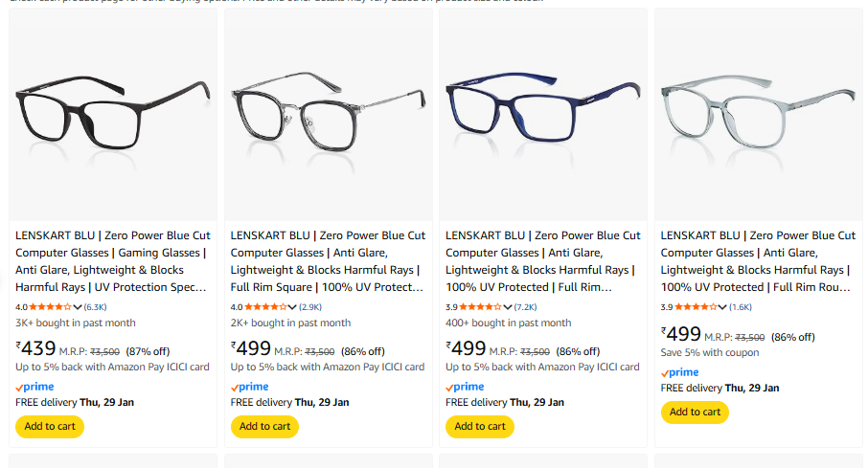Open the grey transparent round glasses image
This screenshot has width=868, height=468.
click(x=759, y=115)
